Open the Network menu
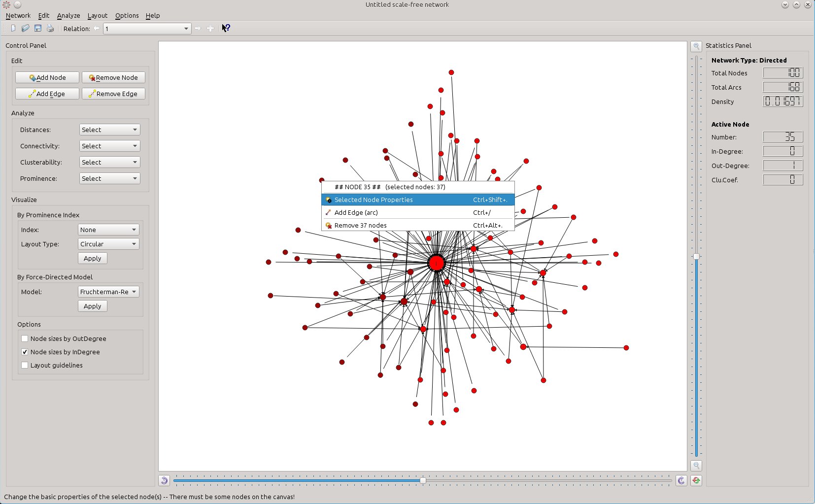815x504 pixels. coord(18,15)
